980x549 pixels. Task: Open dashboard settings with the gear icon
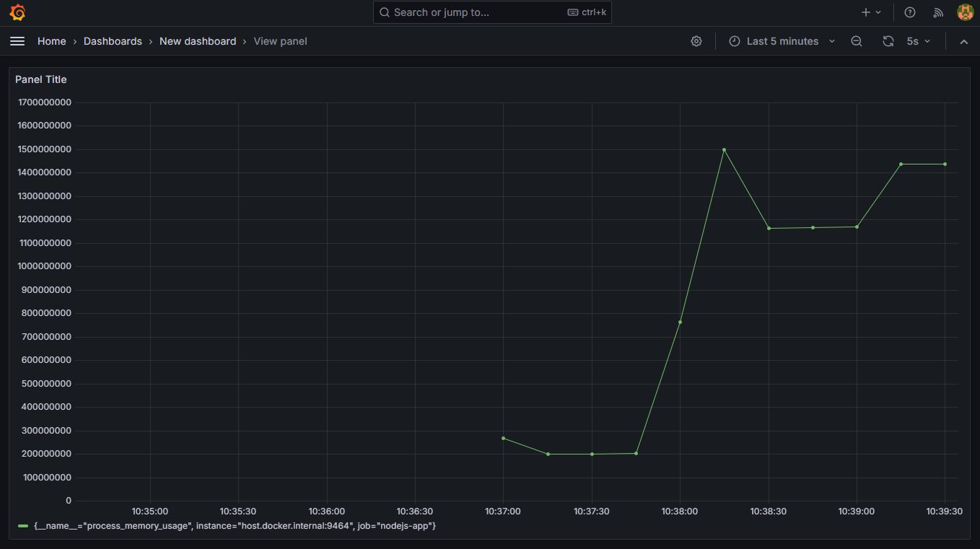coord(696,41)
